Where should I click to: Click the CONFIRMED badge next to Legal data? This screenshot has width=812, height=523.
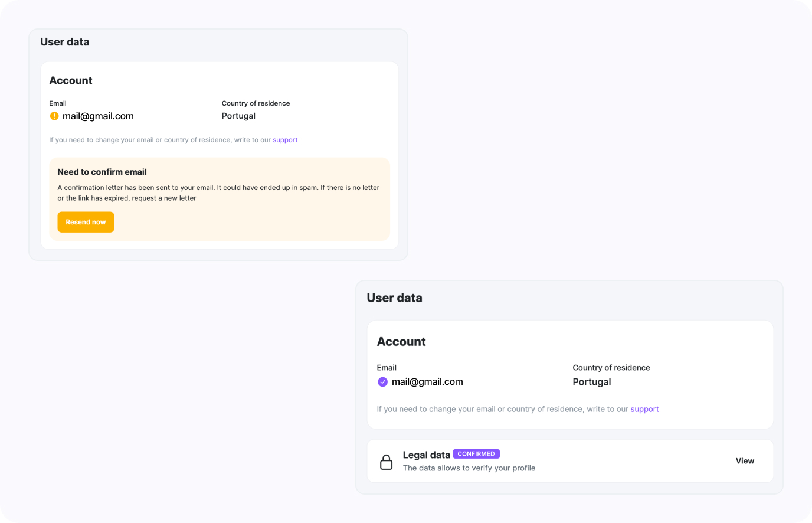(x=476, y=454)
